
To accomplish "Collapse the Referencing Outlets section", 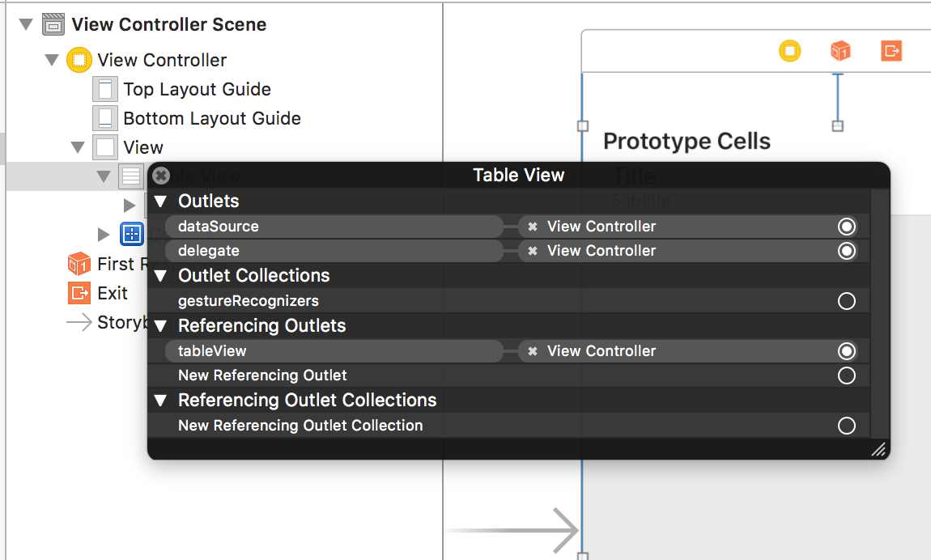I will [160, 325].
